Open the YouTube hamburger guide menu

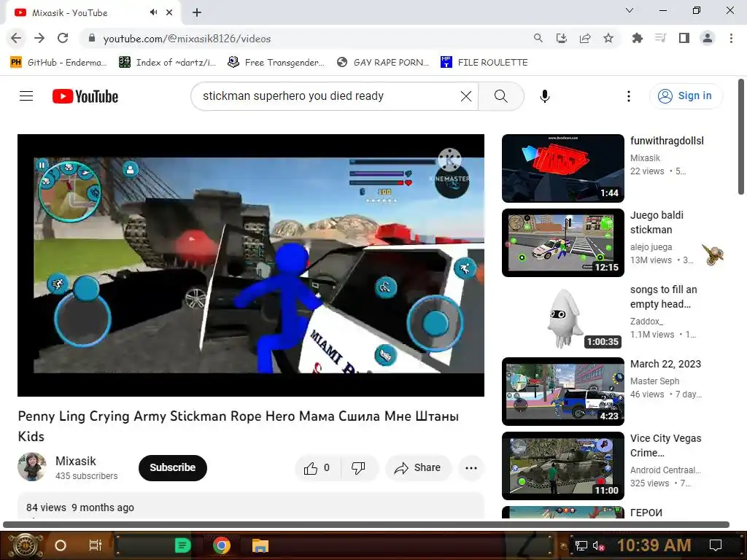click(x=26, y=96)
